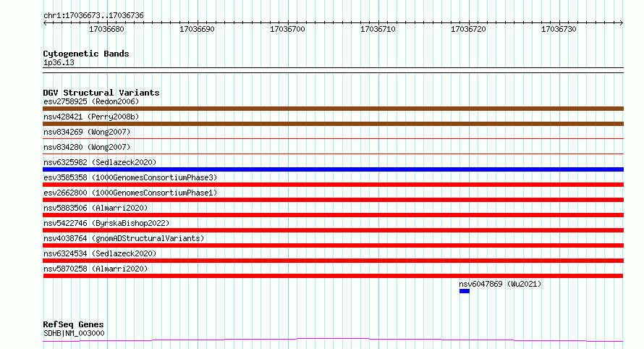Viewport: 644px width, 349px height.
Task: Click the esv2758925 (Redon2006) variant label
Action: [91, 101]
